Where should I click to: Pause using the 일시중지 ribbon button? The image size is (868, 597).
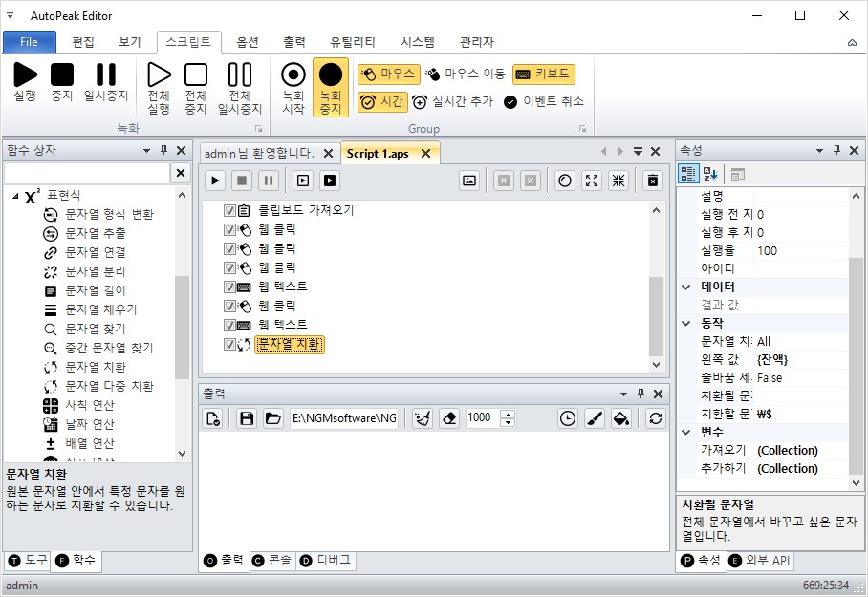(106, 82)
